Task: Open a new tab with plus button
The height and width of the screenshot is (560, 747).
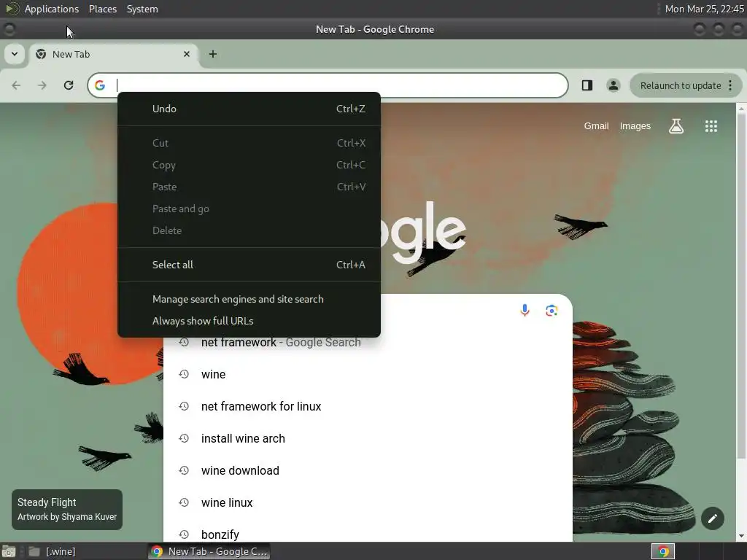Action: coord(213,54)
